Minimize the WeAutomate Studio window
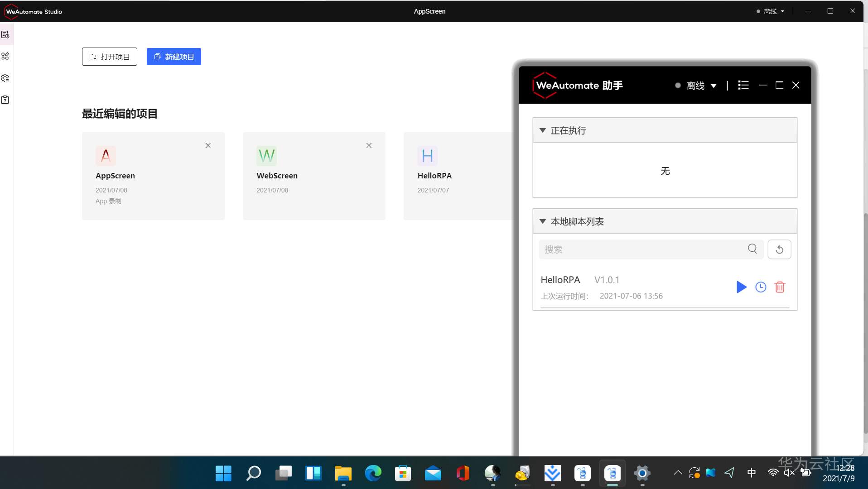 pos(808,11)
